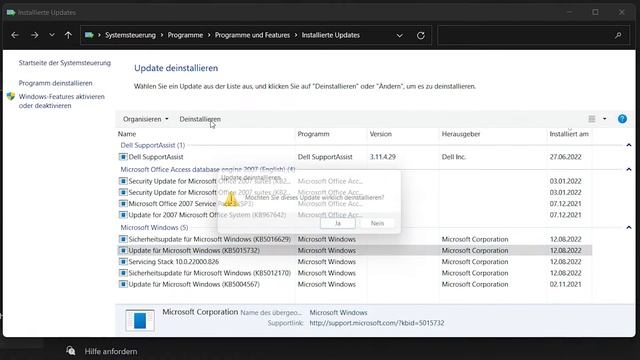The image size is (640, 360).
Task: Click the 02.11.2021 install date cell
Action: coord(565,284)
